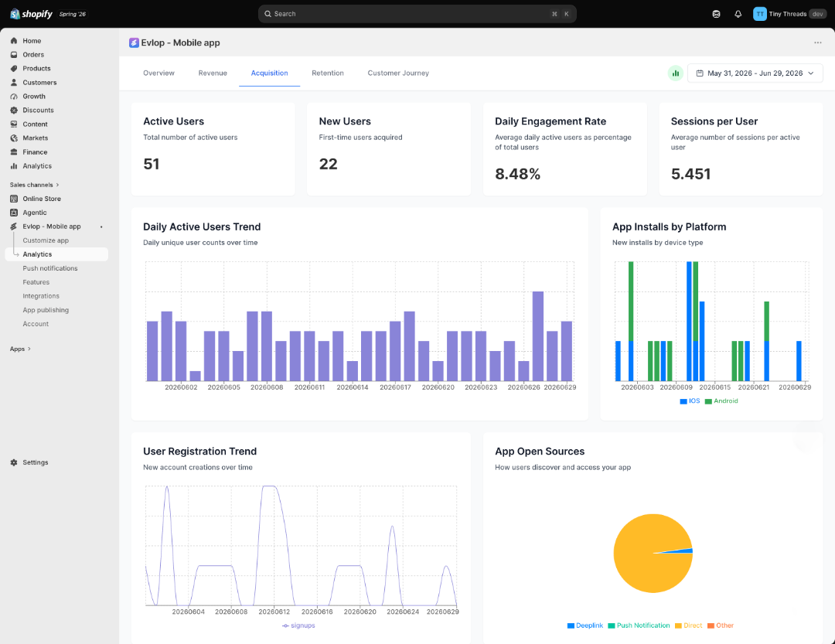This screenshot has width=835, height=644.
Task: Open App publishing page
Action: [x=46, y=309]
